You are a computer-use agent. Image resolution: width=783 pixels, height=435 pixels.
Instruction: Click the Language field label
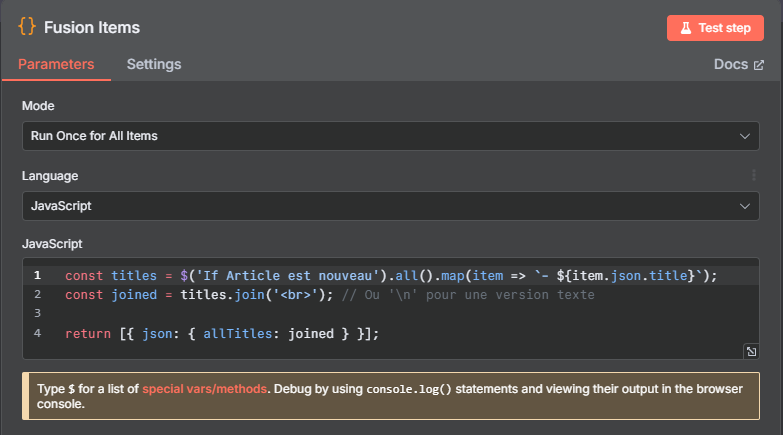click(x=50, y=176)
